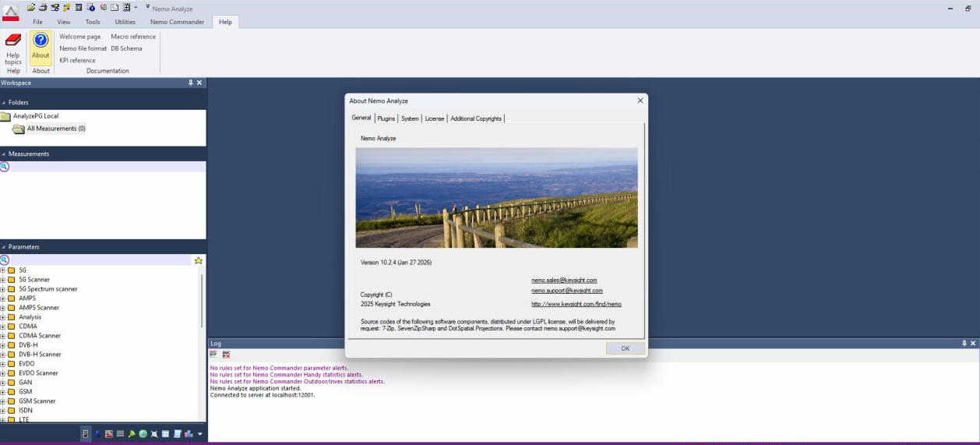Click the Parameters list vertical scrollbar
Viewport: 980px width, 445px height.
pos(202,300)
